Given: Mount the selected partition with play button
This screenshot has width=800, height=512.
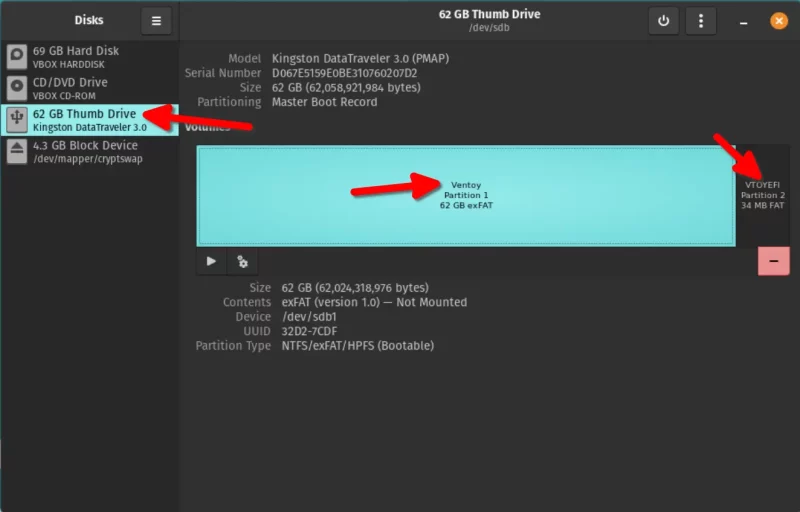Looking at the screenshot, I should tap(211, 262).
